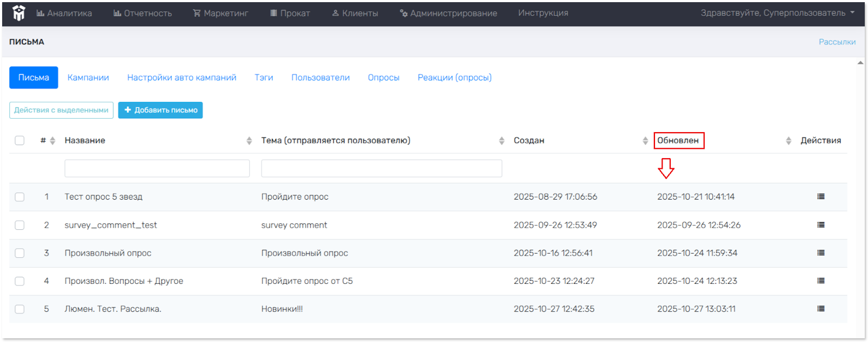
Task: Follow the Рассылки breadcrumb link
Action: 837,42
